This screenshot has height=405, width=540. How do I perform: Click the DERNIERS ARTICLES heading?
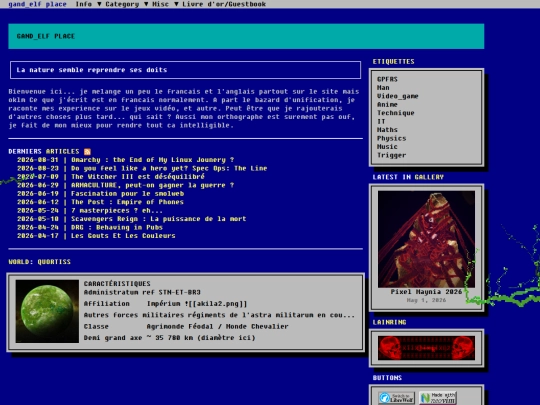tap(44, 152)
